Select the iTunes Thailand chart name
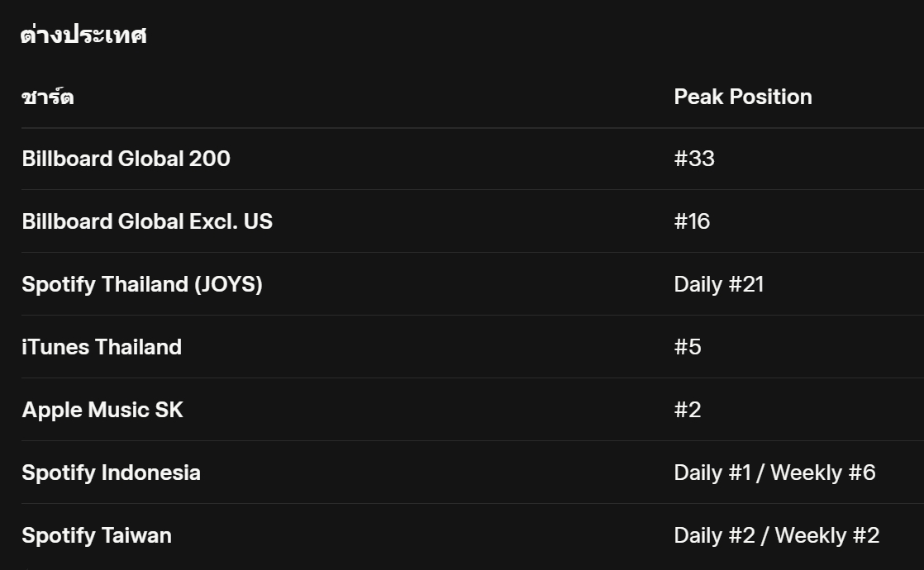The width and height of the screenshot is (924, 570). 102,347
